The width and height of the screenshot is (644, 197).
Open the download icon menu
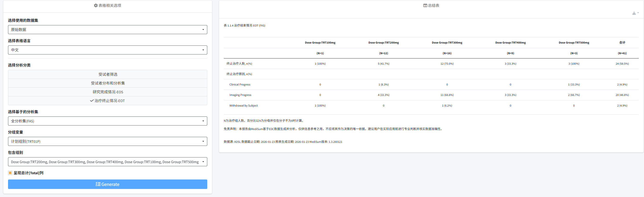(x=635, y=13)
